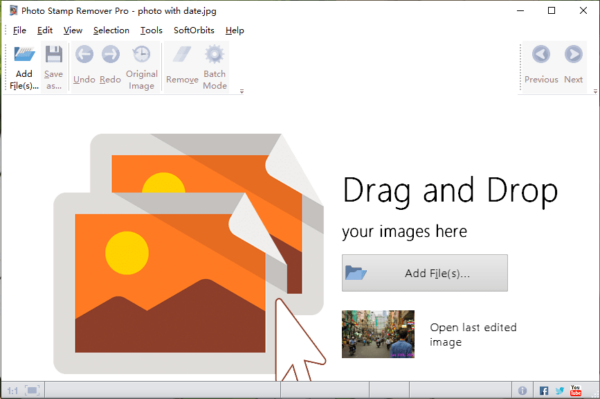Click the Remove eraser icon
The image size is (600, 399).
point(182,54)
